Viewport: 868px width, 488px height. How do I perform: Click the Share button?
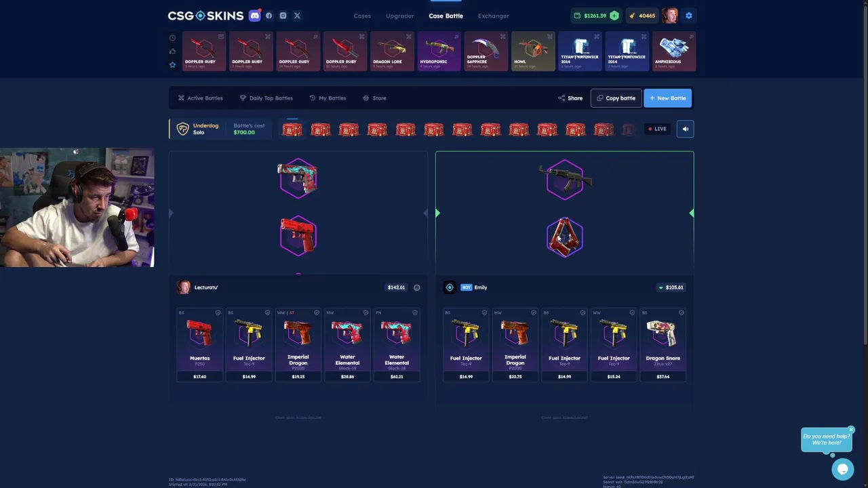pos(570,98)
